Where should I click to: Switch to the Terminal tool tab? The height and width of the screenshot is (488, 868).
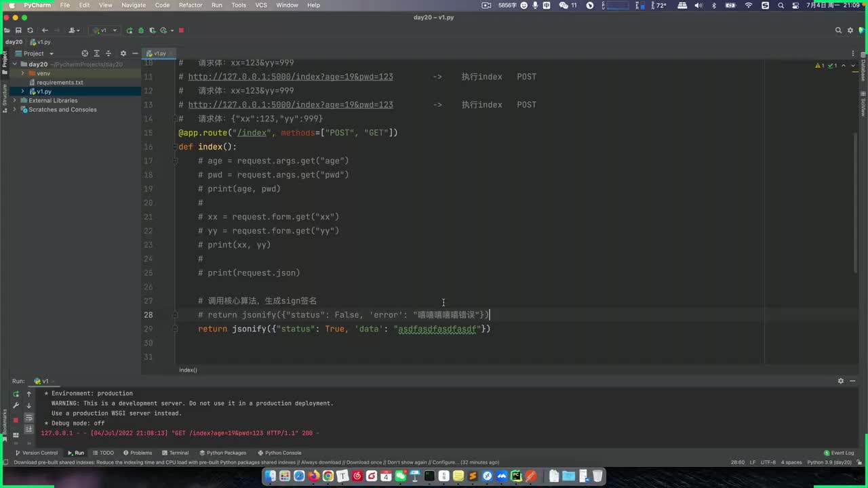[175, 453]
